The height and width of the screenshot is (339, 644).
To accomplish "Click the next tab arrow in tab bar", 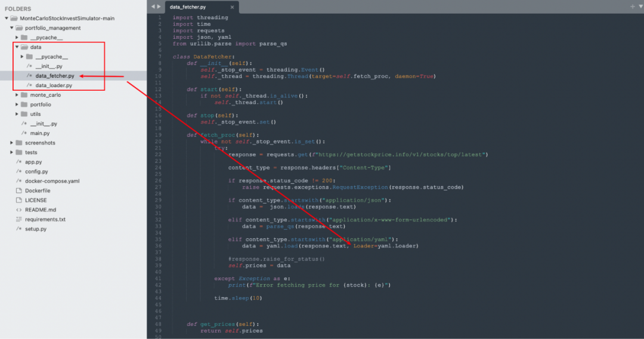I will tap(158, 7).
